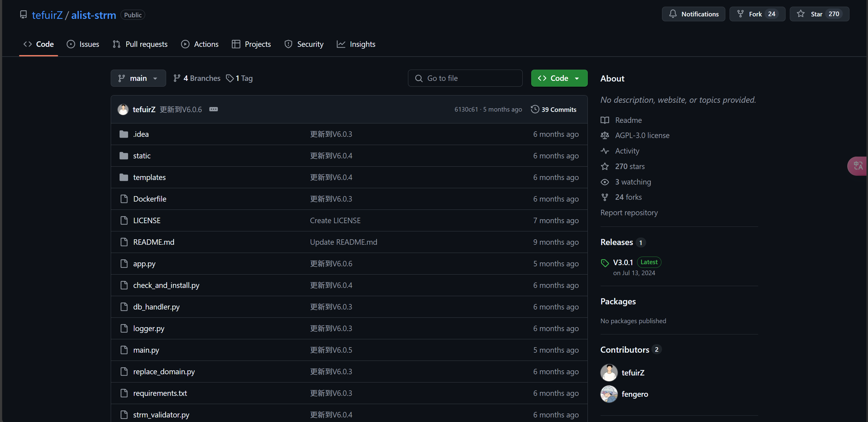The image size is (868, 422).
Task: Click the Notifications bell button
Action: click(693, 14)
